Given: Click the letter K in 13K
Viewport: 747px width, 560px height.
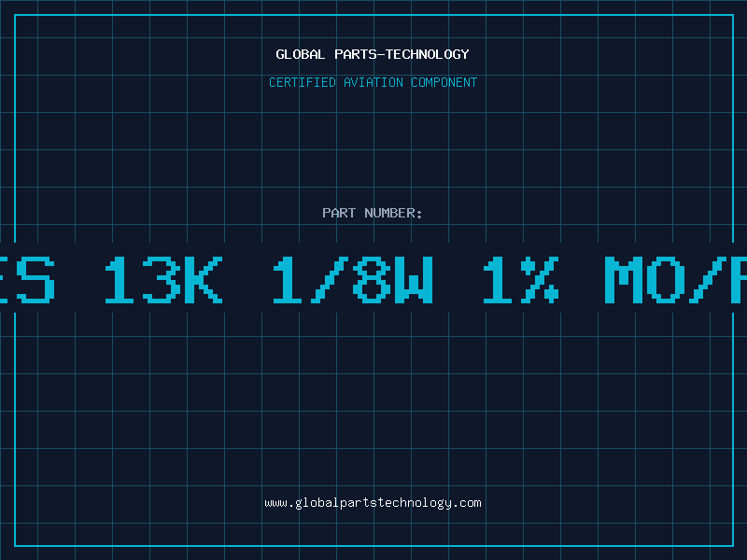Looking at the screenshot, I should click(x=204, y=279).
